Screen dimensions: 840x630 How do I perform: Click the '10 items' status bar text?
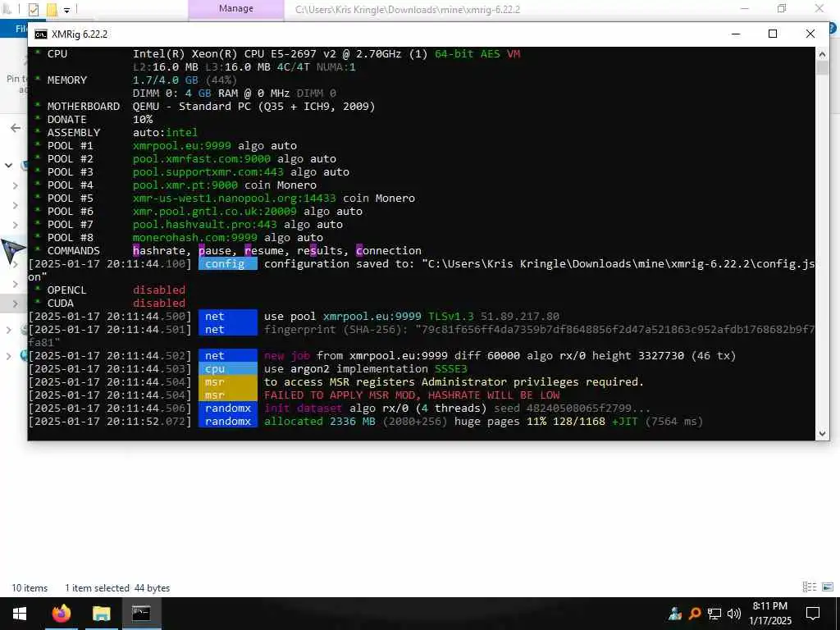click(30, 587)
